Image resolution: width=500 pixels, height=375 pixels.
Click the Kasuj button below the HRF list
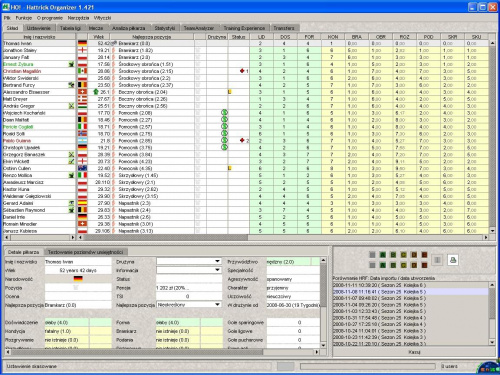point(414,352)
